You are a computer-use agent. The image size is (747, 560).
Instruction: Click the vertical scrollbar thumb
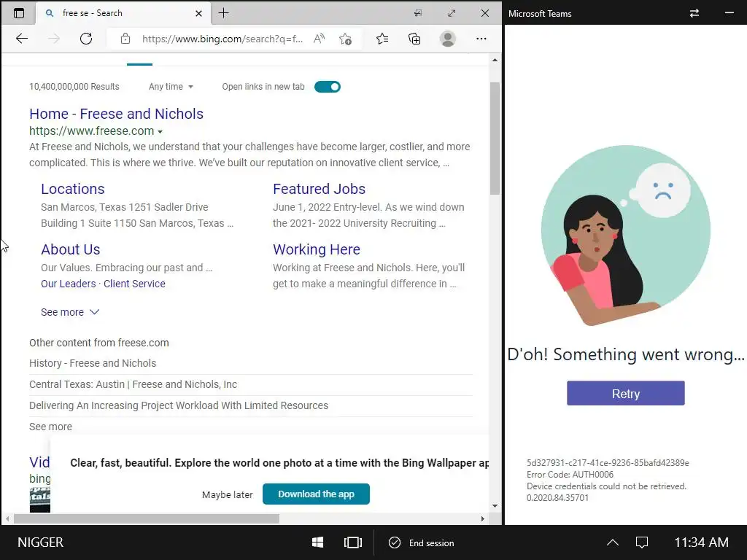coord(495,138)
